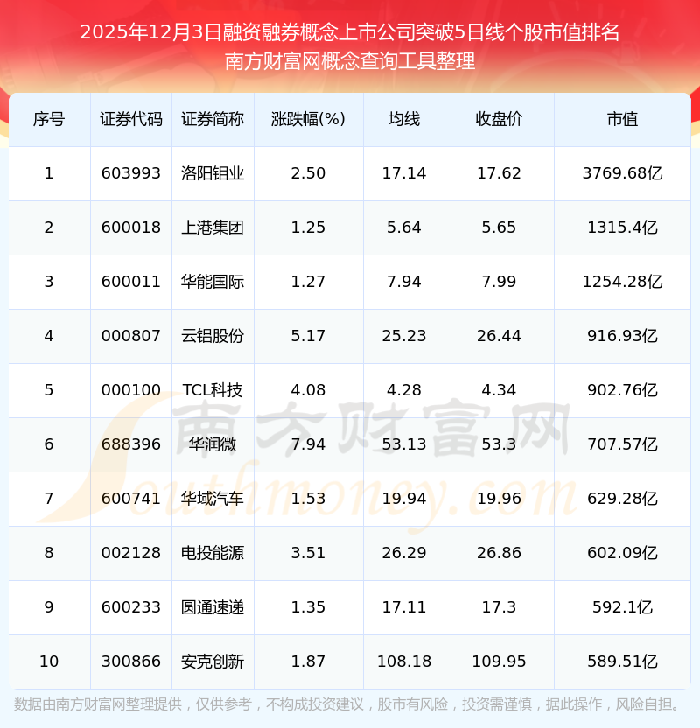Select stock code 600741
The height and width of the screenshot is (728, 700).
pyautogui.click(x=131, y=499)
